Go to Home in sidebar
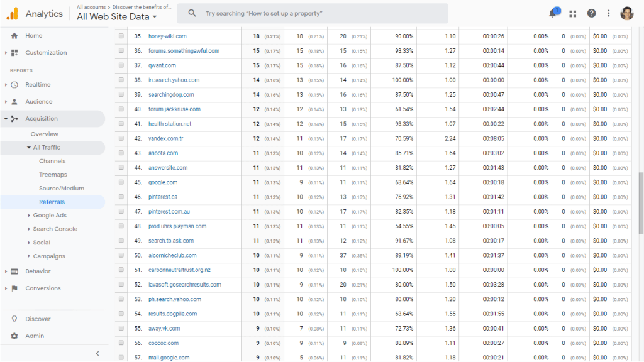The height and width of the screenshot is (362, 644). tap(34, 36)
